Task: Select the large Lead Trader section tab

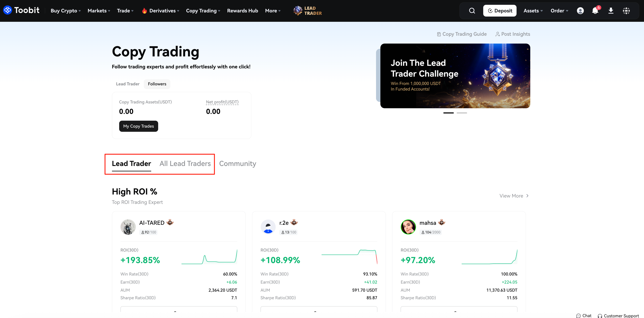Action: coord(131,164)
